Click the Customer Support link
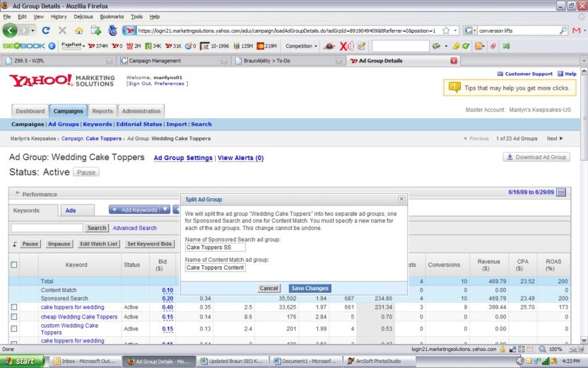588x368 pixels. click(x=529, y=74)
